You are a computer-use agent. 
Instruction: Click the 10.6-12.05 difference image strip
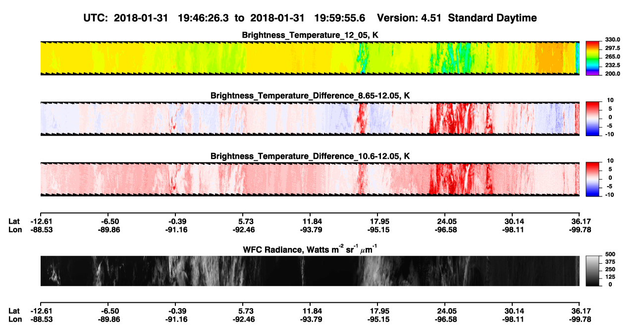click(x=310, y=179)
